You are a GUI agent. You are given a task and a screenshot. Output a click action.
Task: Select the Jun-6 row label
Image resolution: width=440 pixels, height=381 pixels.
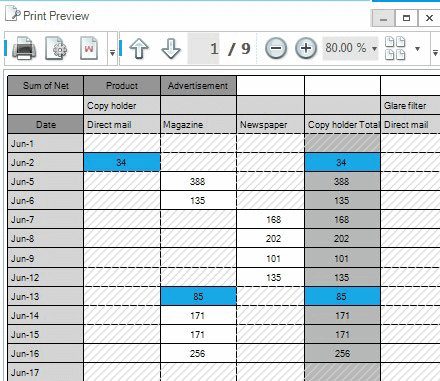click(46, 201)
